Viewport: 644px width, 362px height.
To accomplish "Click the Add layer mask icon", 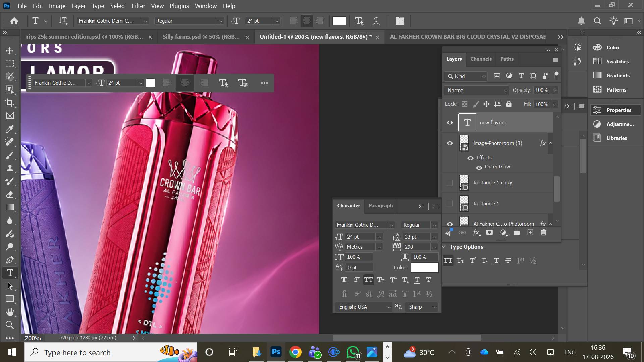I will click(x=489, y=232).
